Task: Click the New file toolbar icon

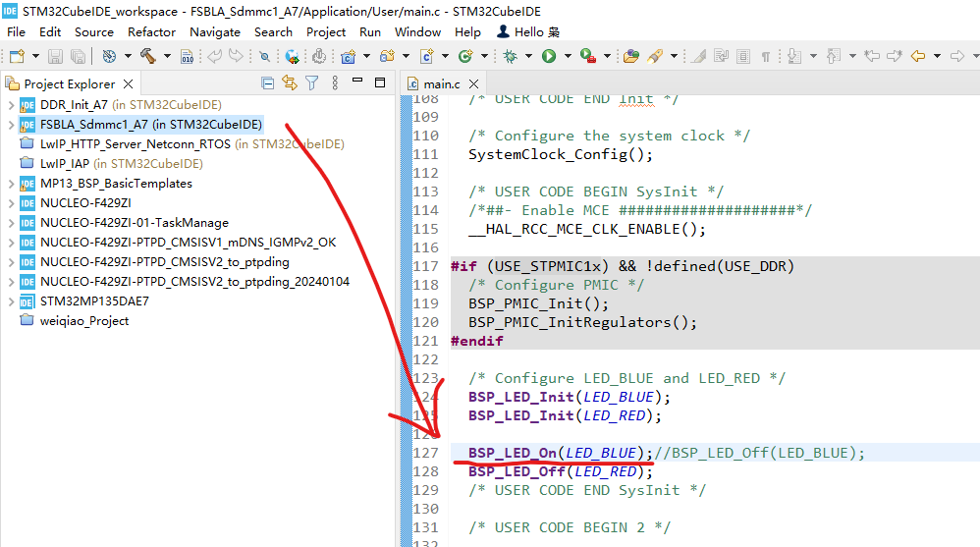Action: (x=18, y=56)
